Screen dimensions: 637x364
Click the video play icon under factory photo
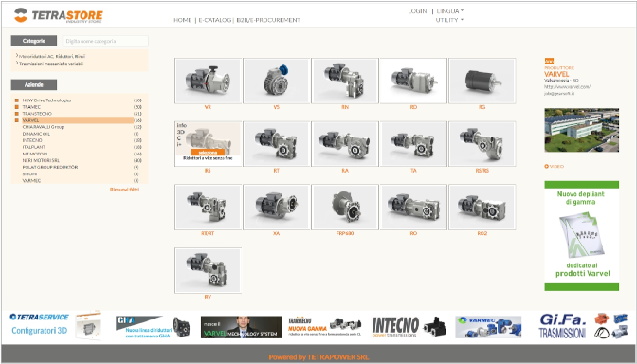pyautogui.click(x=546, y=166)
